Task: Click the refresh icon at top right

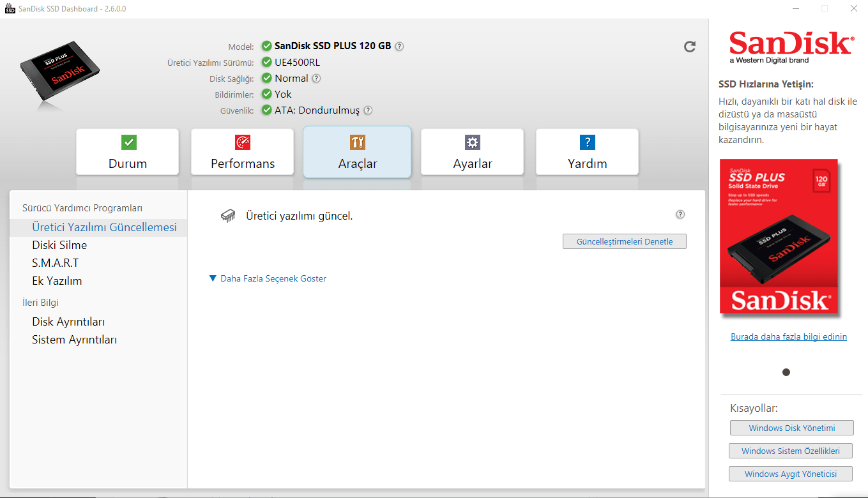Action: [x=690, y=47]
